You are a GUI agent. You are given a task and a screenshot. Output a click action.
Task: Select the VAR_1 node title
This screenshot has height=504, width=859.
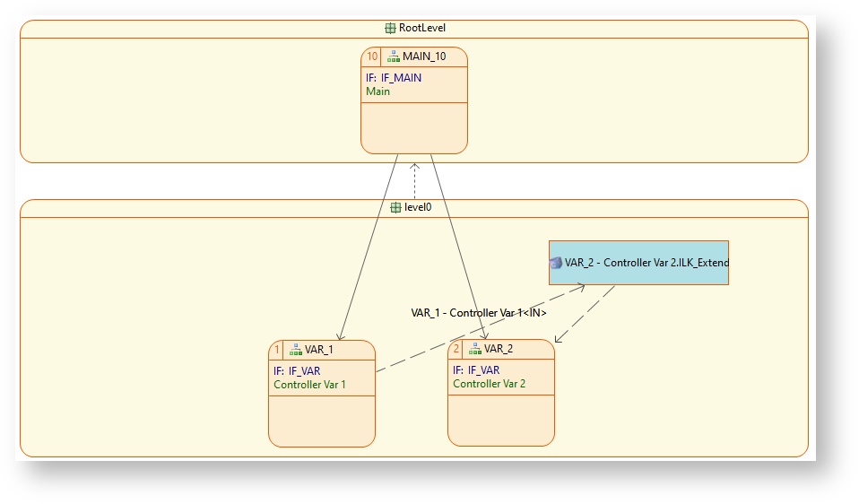(x=319, y=350)
